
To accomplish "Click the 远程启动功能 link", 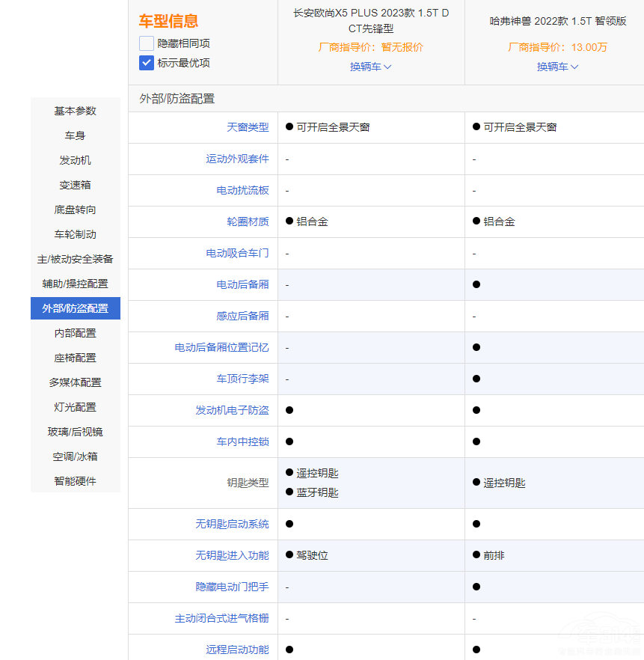I will pos(239,649).
